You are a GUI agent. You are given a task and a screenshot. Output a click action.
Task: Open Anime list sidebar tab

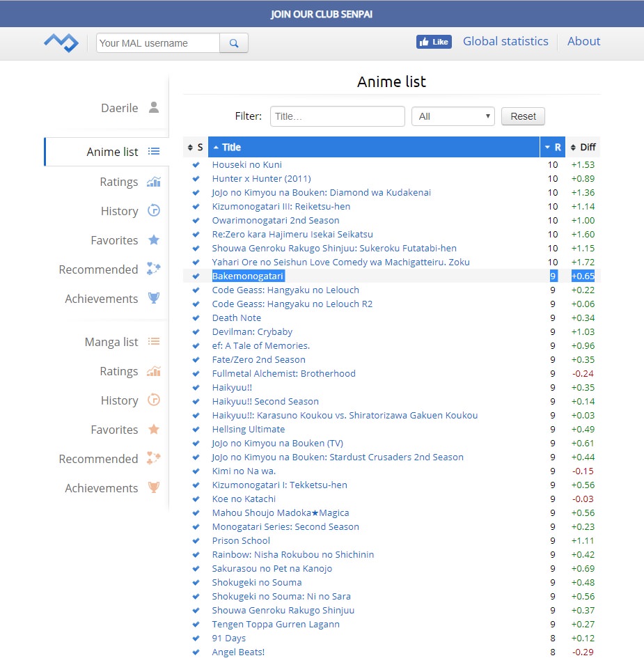[x=107, y=152]
